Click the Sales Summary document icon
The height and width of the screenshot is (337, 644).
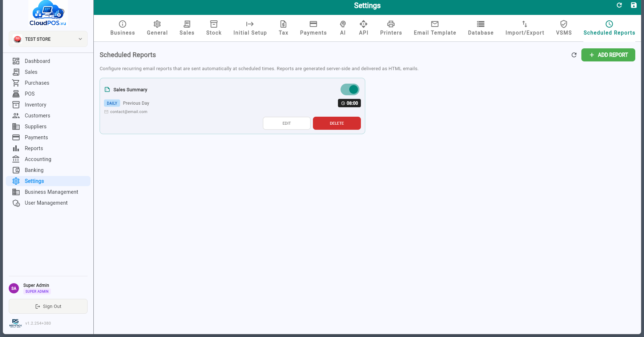point(107,89)
